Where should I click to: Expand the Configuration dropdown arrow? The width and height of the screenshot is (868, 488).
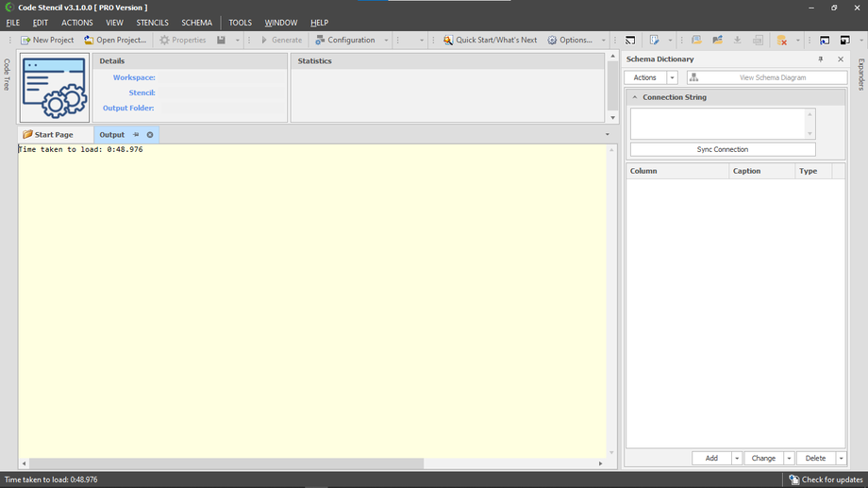[x=386, y=41]
